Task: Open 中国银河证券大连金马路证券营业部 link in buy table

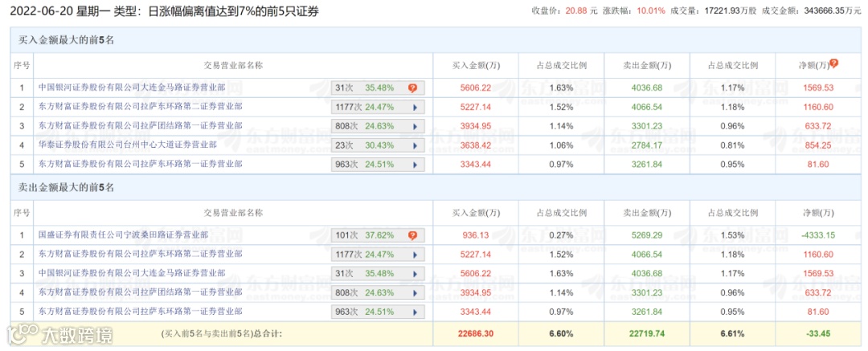Action: click(x=132, y=88)
